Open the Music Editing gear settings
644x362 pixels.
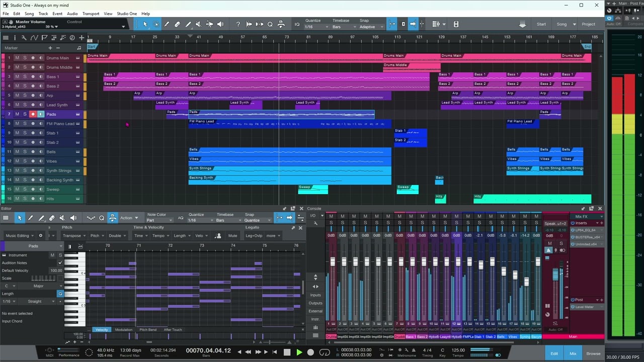(x=41, y=236)
